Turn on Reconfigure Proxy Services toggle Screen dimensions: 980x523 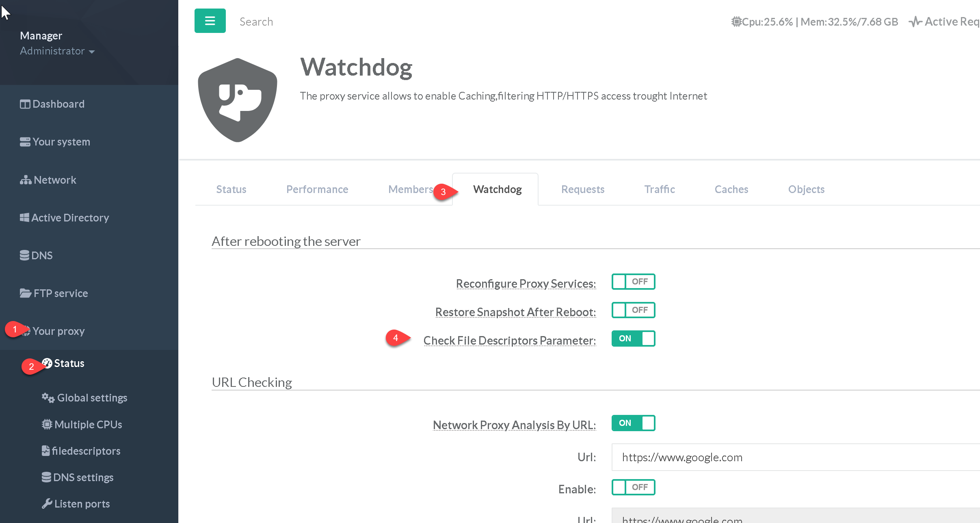633,282
